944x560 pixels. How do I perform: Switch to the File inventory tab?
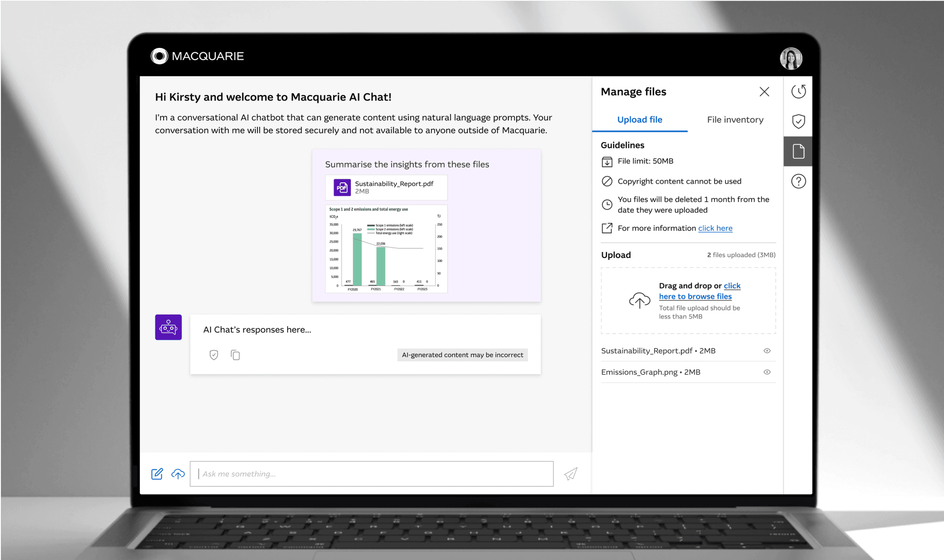click(735, 120)
